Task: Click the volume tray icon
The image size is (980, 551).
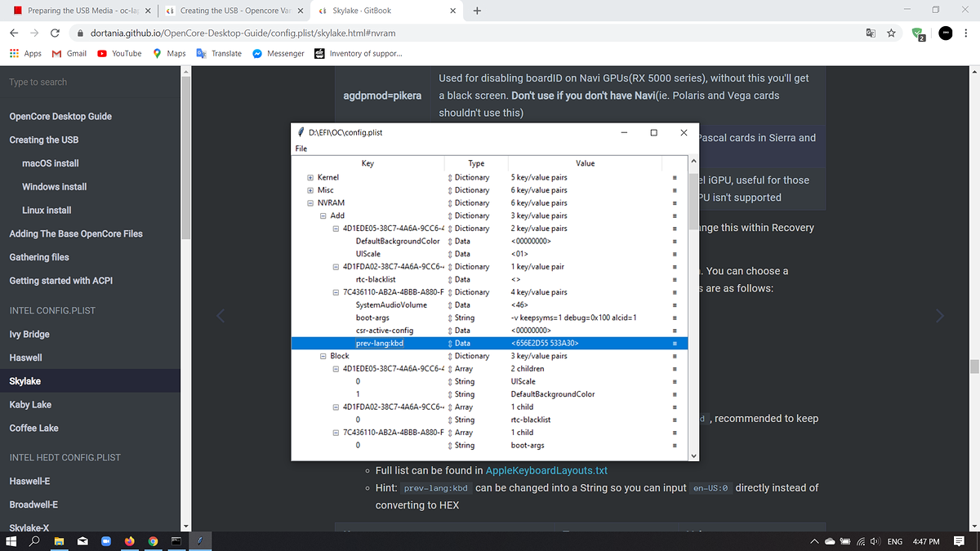Action: 875,542
